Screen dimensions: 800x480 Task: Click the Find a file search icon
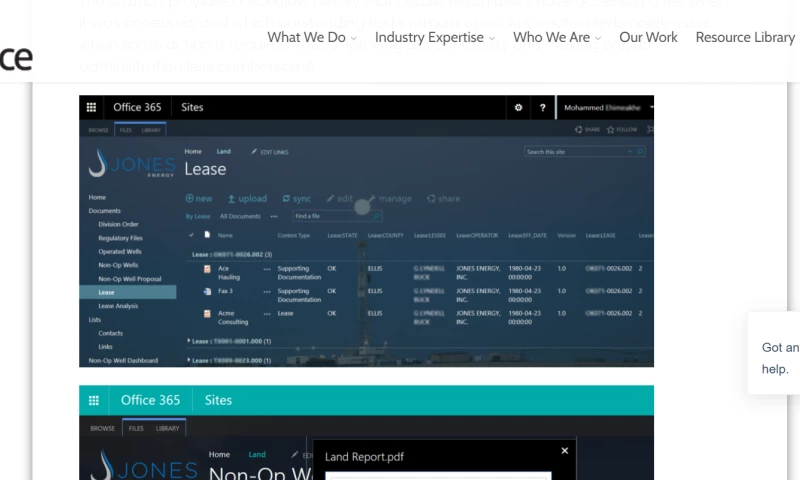[x=377, y=216]
